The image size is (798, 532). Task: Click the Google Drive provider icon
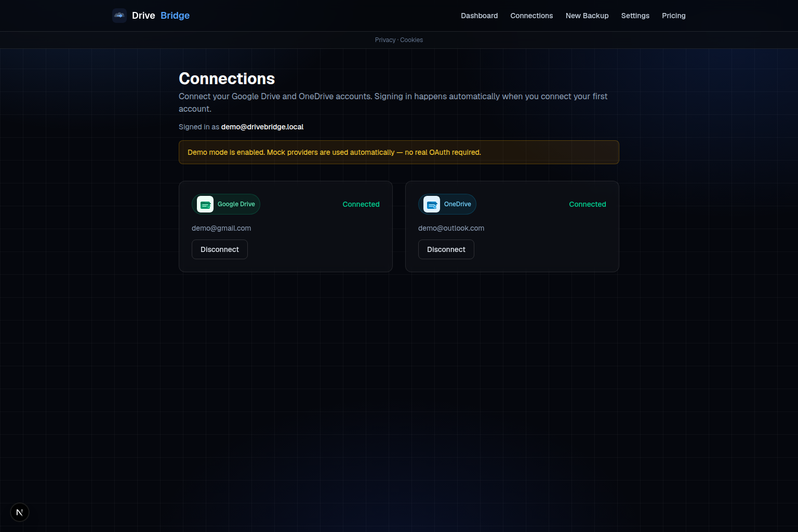click(205, 204)
